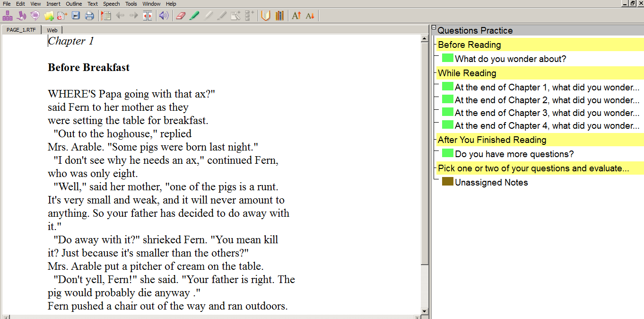
Task: Click the split-page icon with red arrows
Action: click(148, 16)
